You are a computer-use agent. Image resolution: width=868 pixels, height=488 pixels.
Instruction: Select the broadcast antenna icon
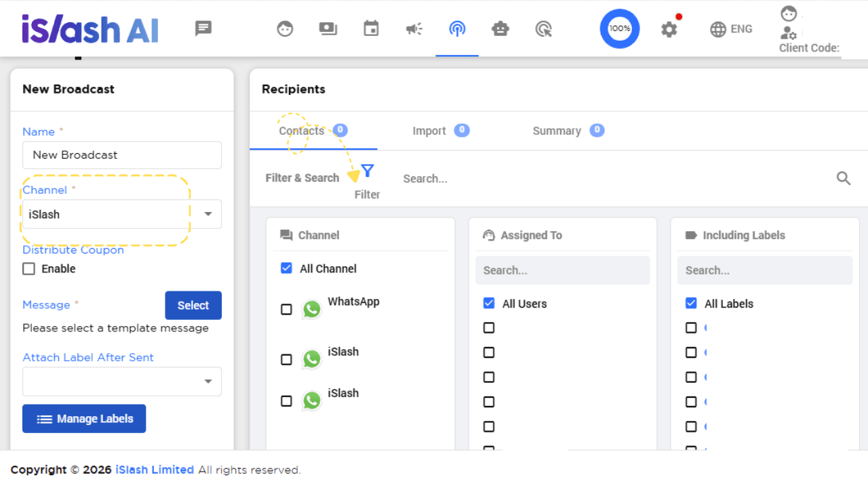click(x=457, y=29)
